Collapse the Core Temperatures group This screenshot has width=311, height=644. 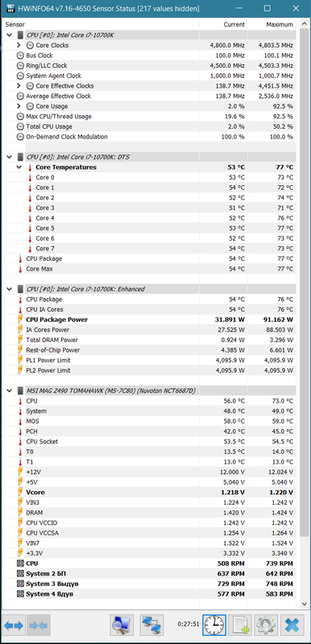pos(19,167)
